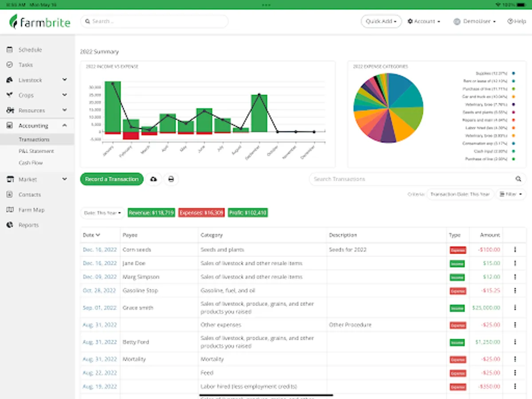
Task: Click the Reports pie chart icon
Action: [10, 225]
